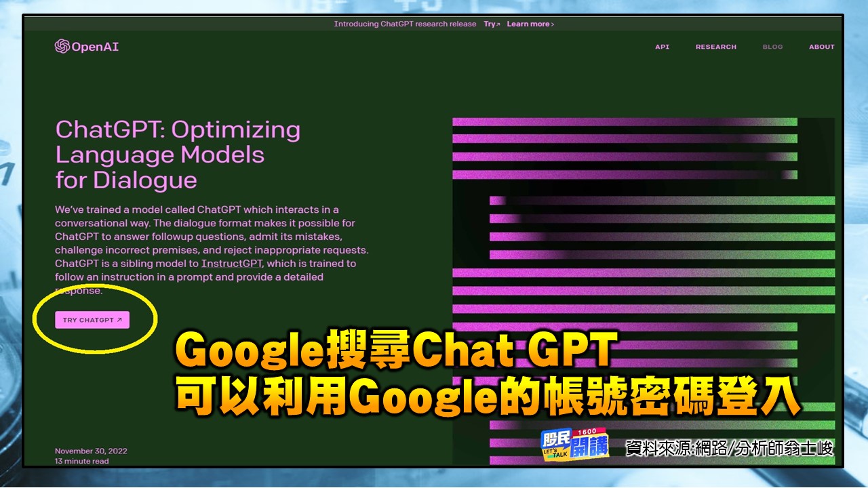The width and height of the screenshot is (868, 488).
Task: Click the external-link arrow on TRY CHATGPT button
Action: (x=121, y=319)
